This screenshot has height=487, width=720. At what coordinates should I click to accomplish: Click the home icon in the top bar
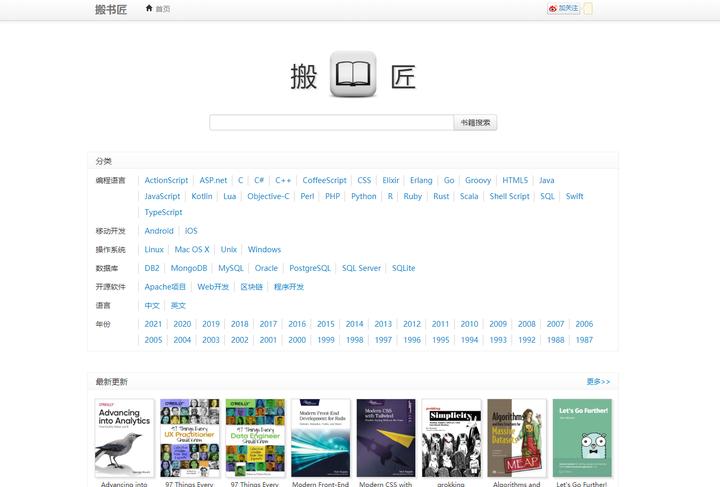149,8
